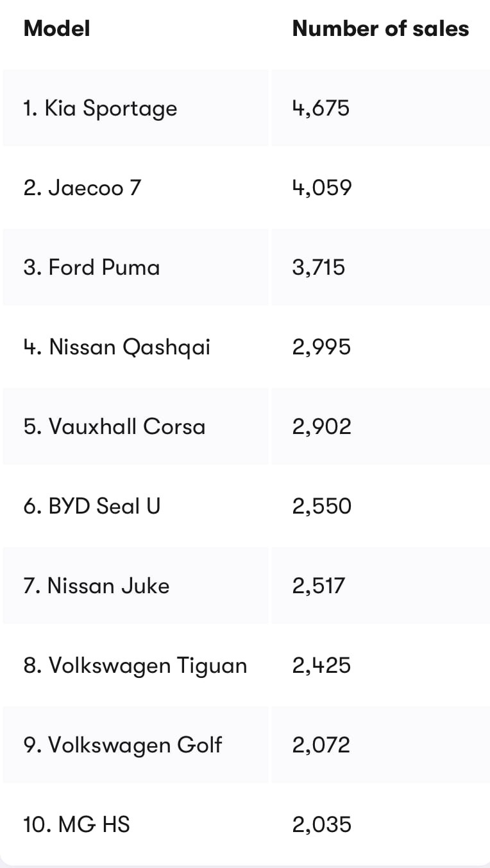
Task: Click the 2,902 sales value
Action: coord(321,427)
